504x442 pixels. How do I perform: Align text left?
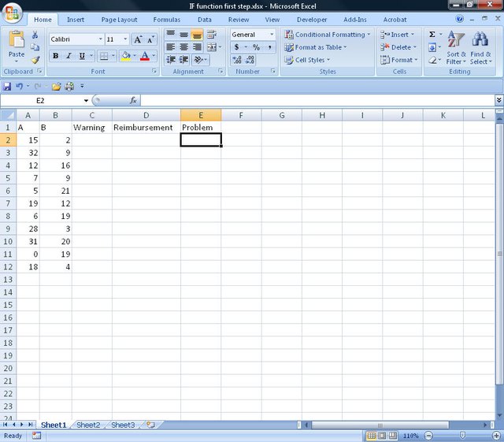[170, 47]
